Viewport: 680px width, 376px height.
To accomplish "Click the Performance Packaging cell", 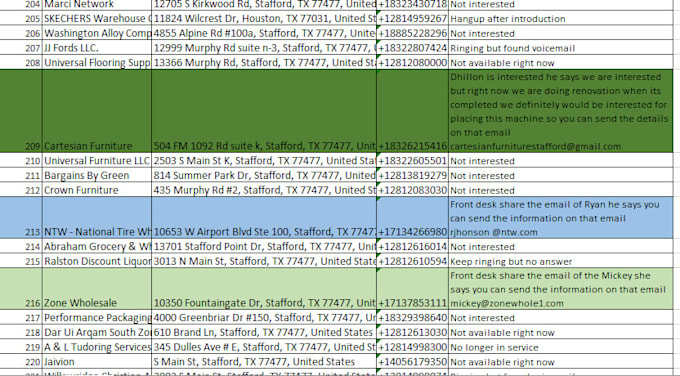I will pyautogui.click(x=97, y=317).
